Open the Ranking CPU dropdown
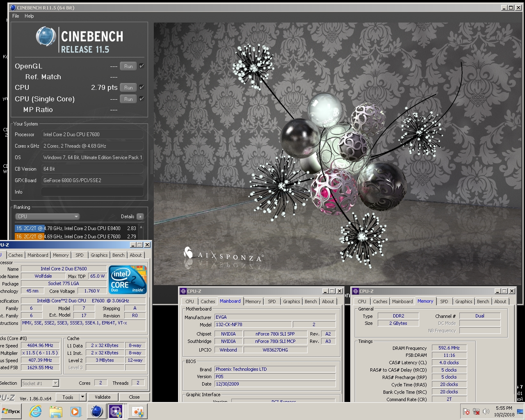Screen dimensions: 525x420 pyautogui.click(x=47, y=217)
